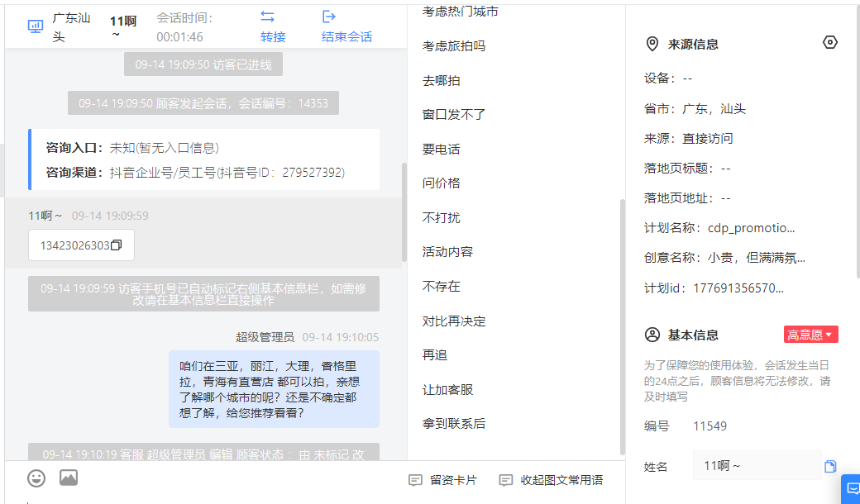Click the 咨询渠道 抖音企业号 info line

[195, 173]
